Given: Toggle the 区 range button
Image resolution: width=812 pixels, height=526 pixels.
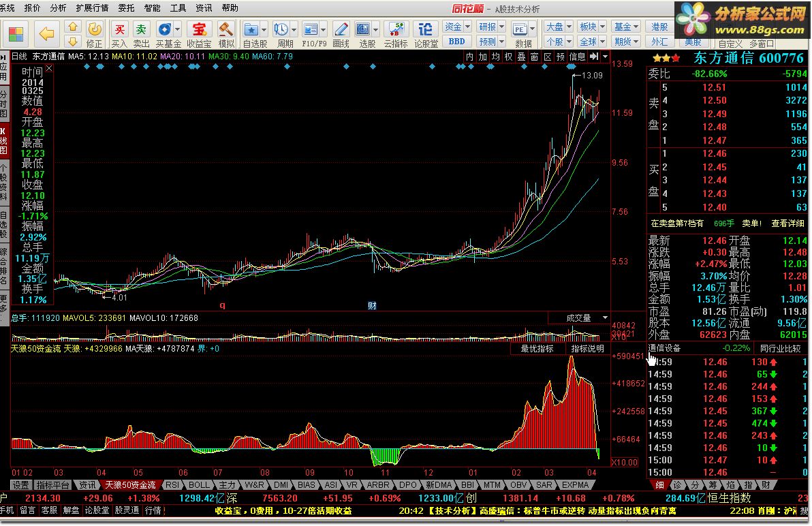Looking at the screenshot, I should (x=548, y=57).
